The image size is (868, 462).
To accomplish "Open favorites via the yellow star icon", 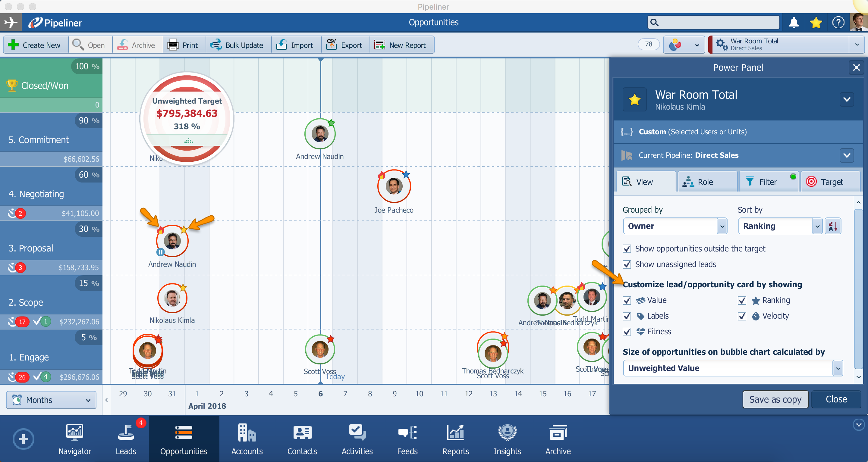I will tap(816, 23).
